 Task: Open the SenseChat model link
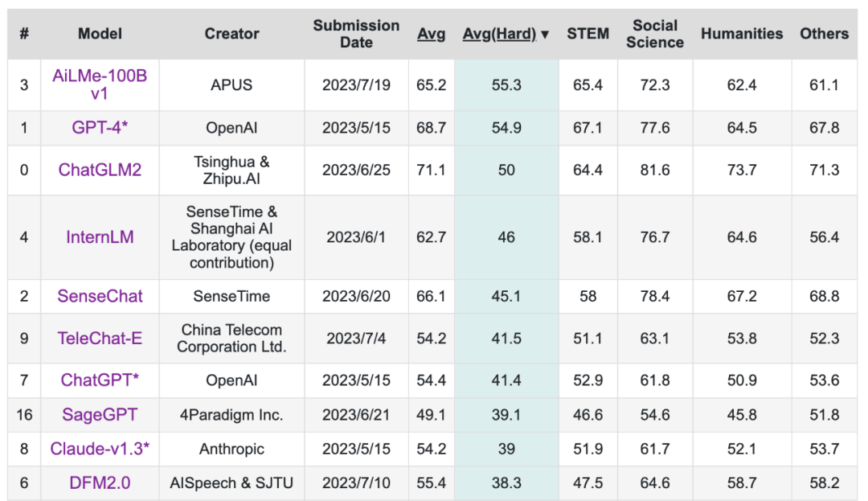pyautogui.click(x=100, y=296)
